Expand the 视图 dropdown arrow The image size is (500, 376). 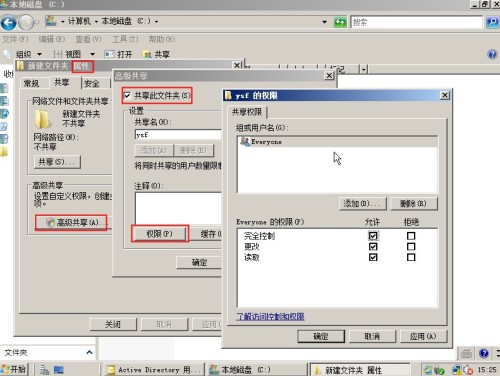(x=92, y=54)
